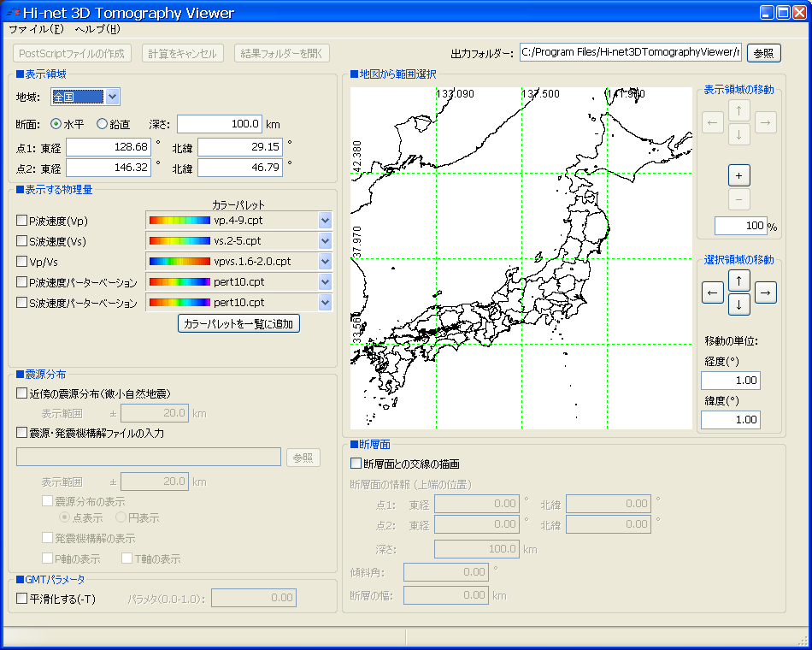Toggle 平滑化する(-T) checkbox

[x=21, y=599]
